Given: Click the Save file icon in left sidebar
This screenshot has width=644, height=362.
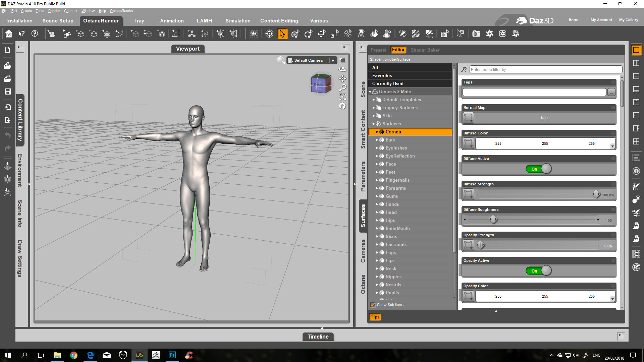Looking at the screenshot, I should [7, 92].
